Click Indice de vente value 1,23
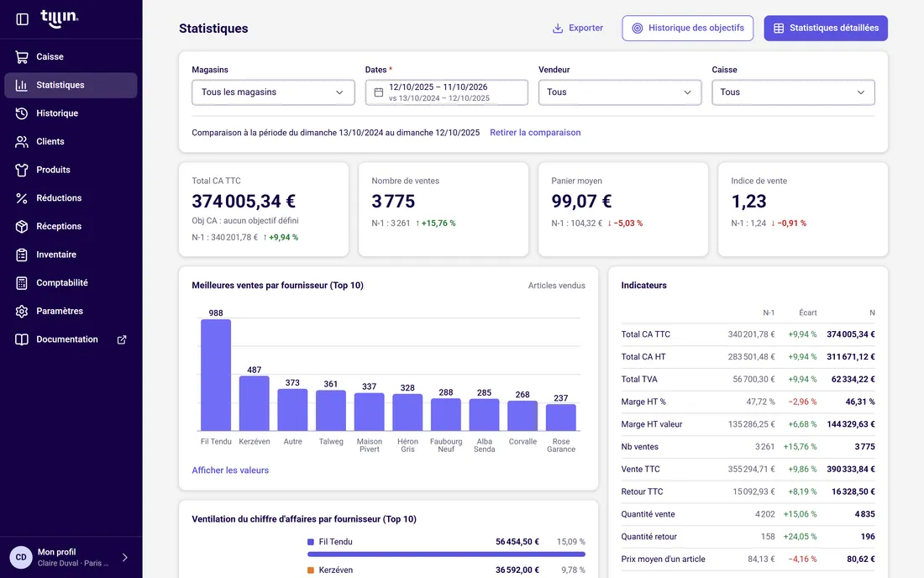This screenshot has height=578, width=924. tap(748, 202)
